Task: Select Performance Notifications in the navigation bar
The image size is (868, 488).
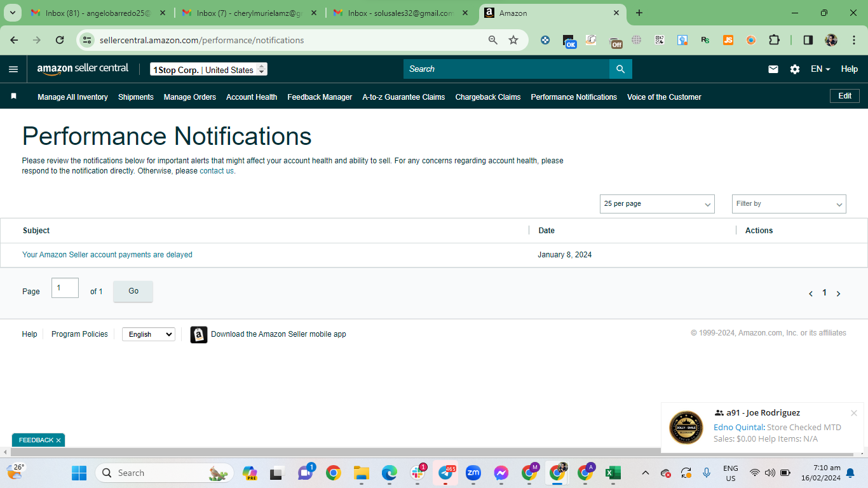Action: (x=574, y=97)
